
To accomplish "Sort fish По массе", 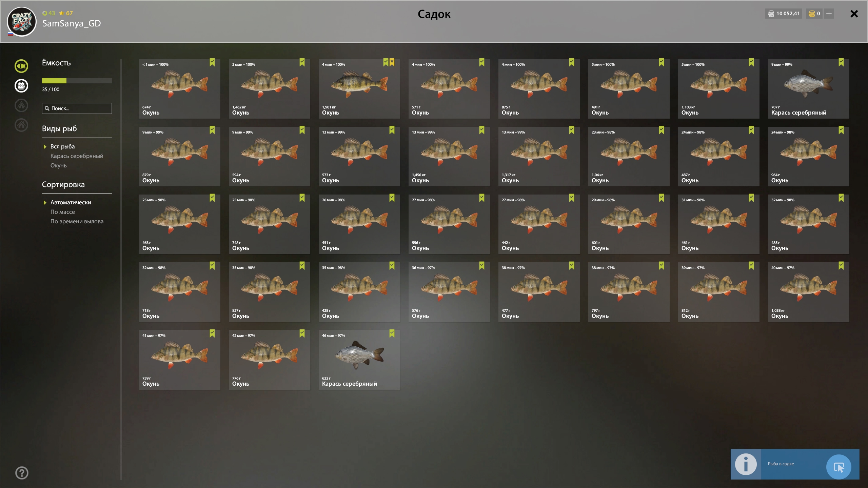I will pos(62,212).
